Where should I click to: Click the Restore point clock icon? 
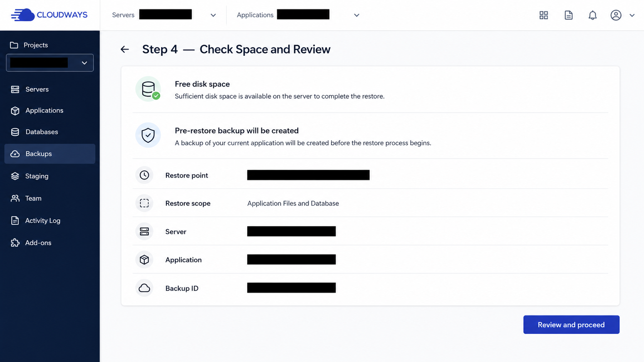pos(144,175)
